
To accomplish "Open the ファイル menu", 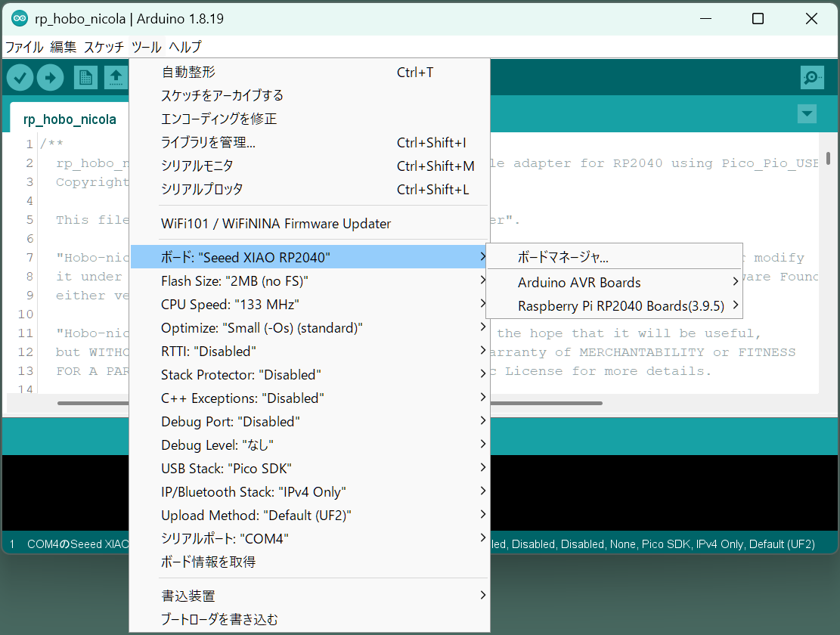I will coord(24,47).
